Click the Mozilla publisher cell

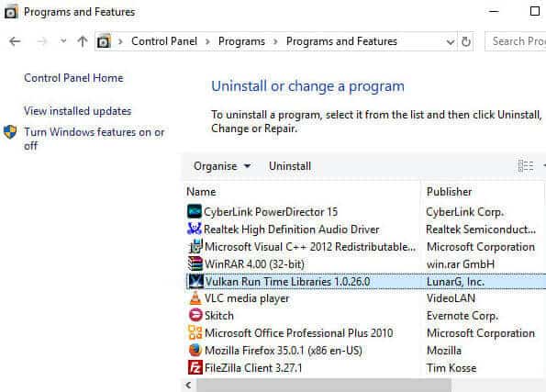444,350
